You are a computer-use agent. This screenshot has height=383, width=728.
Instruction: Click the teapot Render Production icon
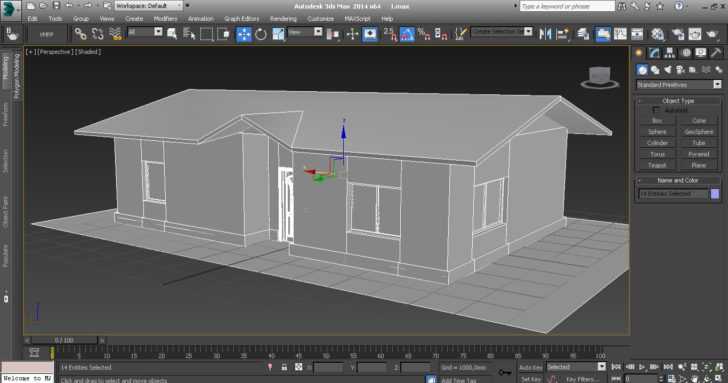coord(712,34)
